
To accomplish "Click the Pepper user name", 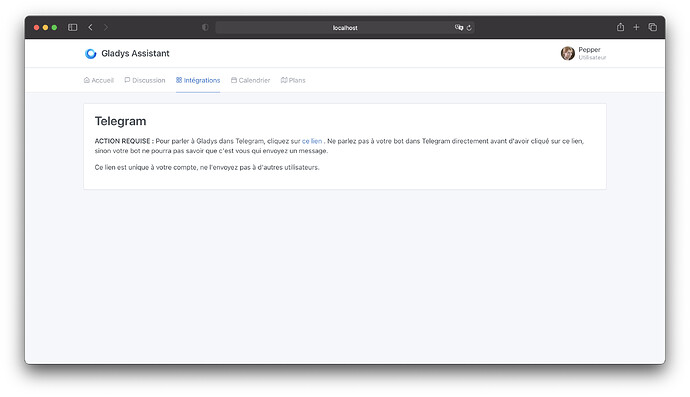I will 589,50.
